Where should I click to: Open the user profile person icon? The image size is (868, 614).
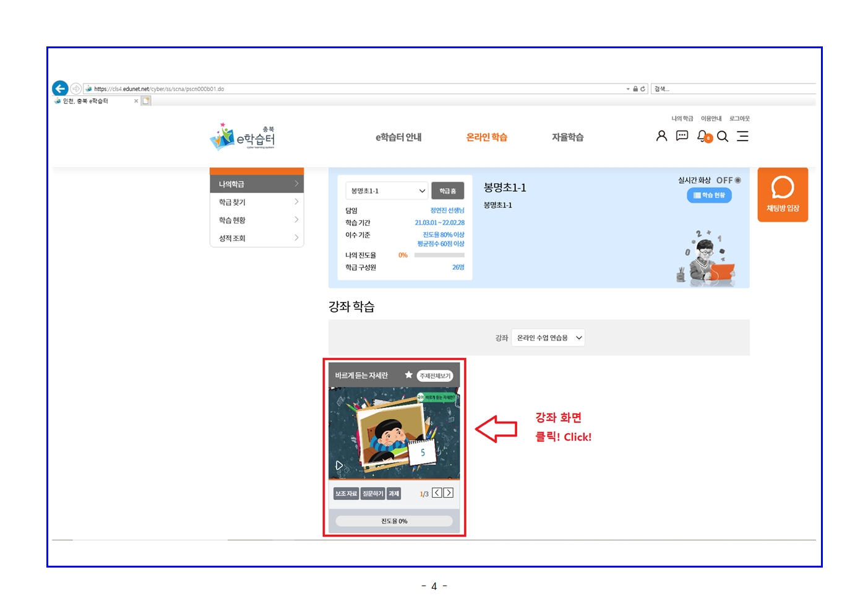[661, 136]
